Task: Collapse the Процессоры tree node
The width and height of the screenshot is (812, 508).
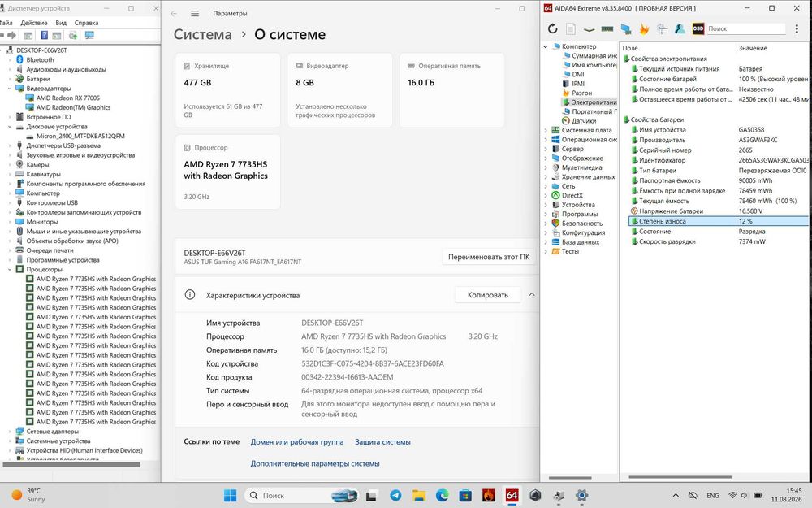Action: pyautogui.click(x=9, y=270)
